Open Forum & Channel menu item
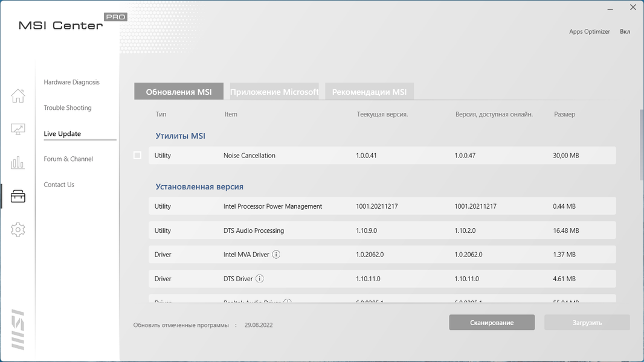Screen dimensions: 644x362 coord(68,159)
